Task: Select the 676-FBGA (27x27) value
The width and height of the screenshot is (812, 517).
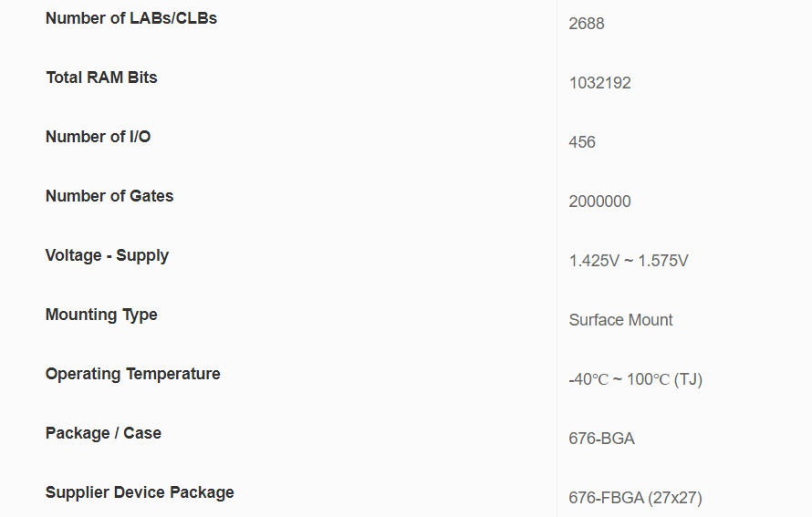Action: click(x=635, y=498)
